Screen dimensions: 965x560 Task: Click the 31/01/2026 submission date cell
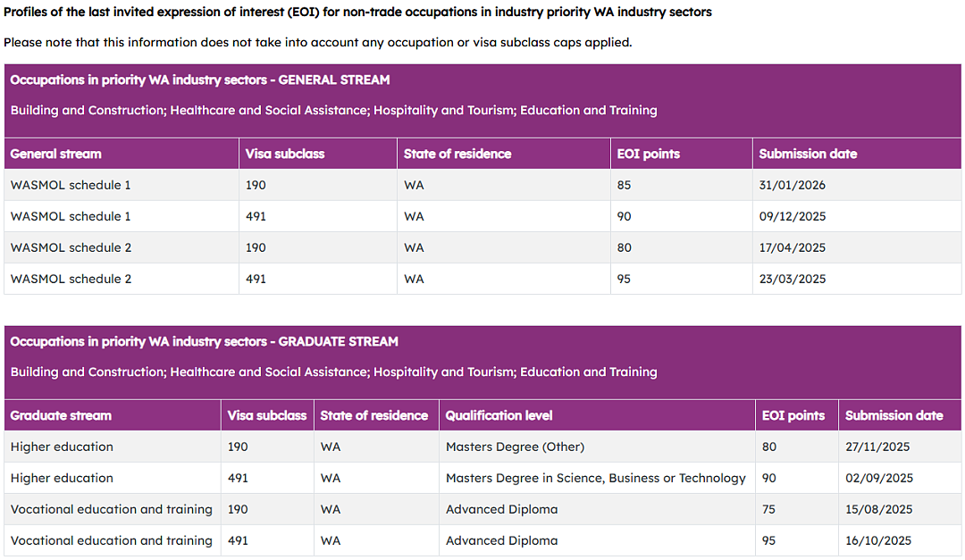tap(857, 185)
